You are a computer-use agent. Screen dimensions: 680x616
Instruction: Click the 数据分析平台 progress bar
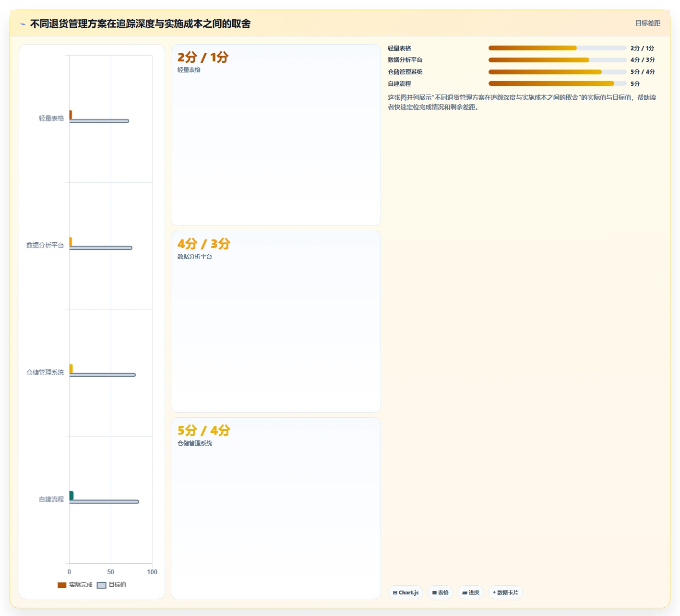[558, 60]
